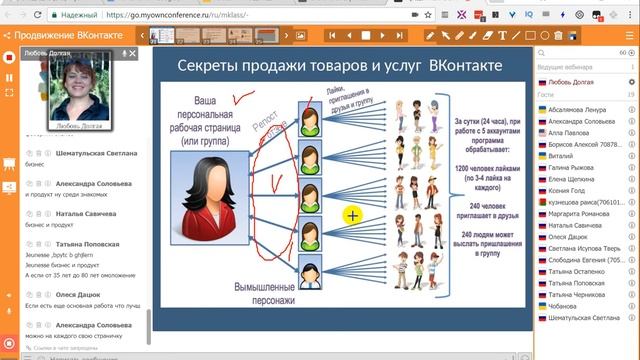Click the red record button in sidebar
Image resolution: width=640 pixels, height=360 pixels.
click(x=9, y=58)
